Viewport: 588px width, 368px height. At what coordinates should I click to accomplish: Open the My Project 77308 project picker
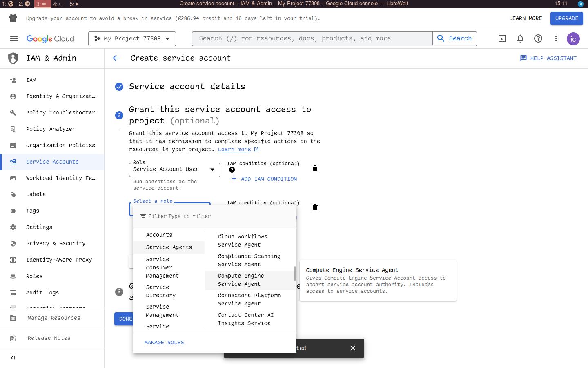tap(131, 38)
